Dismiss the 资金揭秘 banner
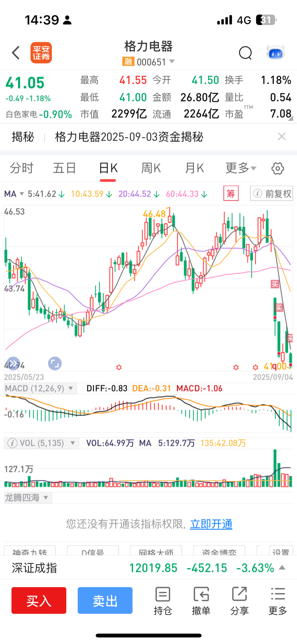Screen dimensions: 297x644 (x=282, y=136)
